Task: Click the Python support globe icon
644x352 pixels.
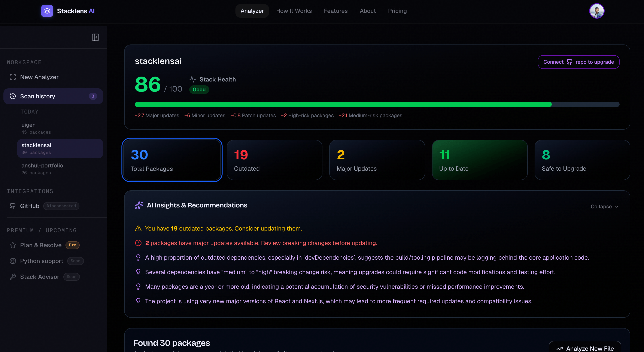Action: point(13,261)
